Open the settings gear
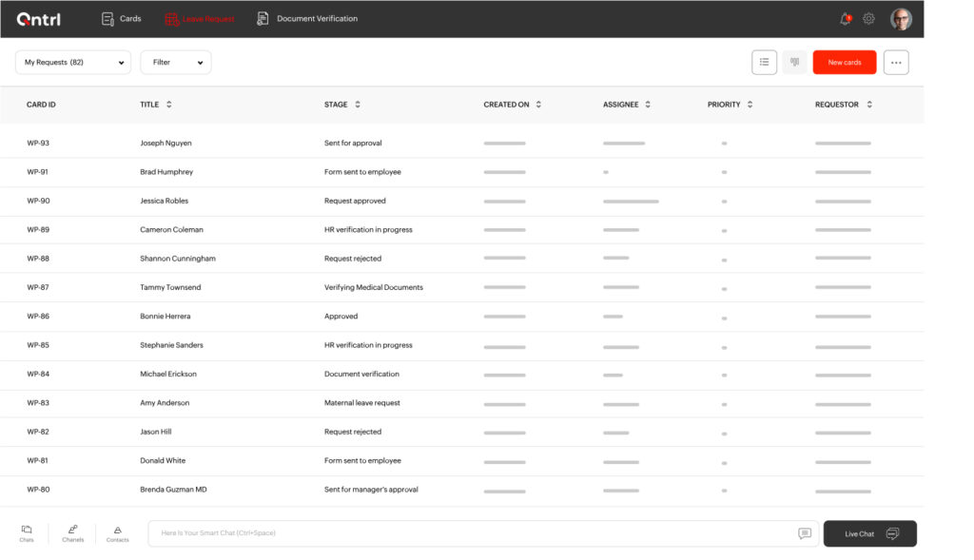The width and height of the screenshot is (974, 560). pos(868,17)
